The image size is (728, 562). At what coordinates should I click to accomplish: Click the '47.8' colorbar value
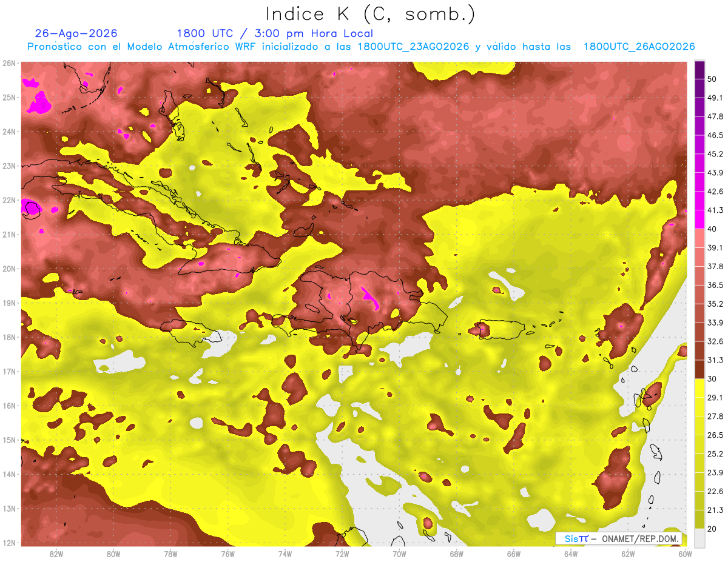[715, 116]
